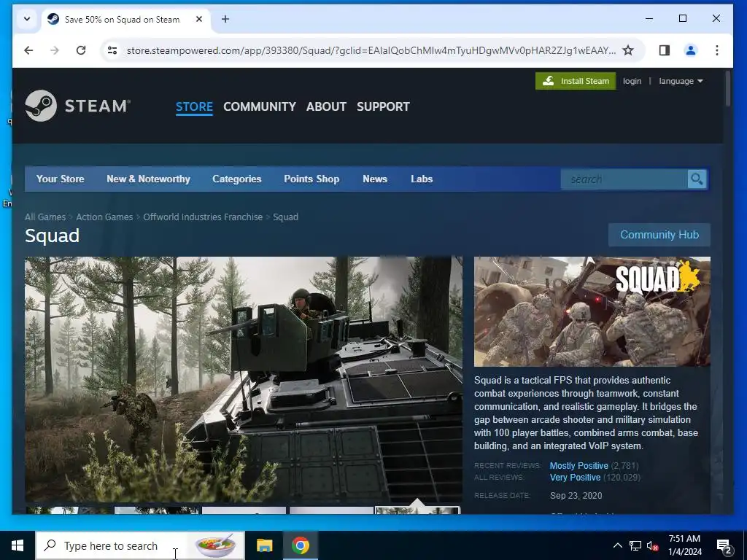Viewport: 747px width, 560px height.
Task: Open a new browser tab with plus
Action: (x=225, y=19)
